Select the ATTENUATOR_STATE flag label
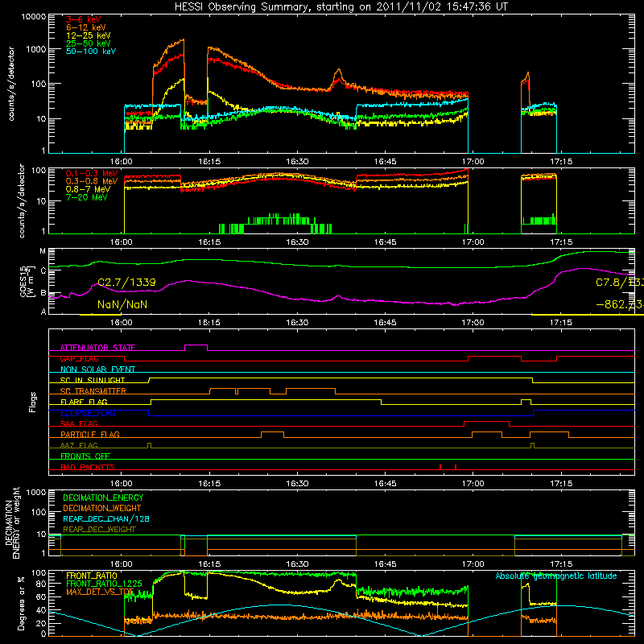The height and width of the screenshot is (644, 644). pyautogui.click(x=97, y=348)
